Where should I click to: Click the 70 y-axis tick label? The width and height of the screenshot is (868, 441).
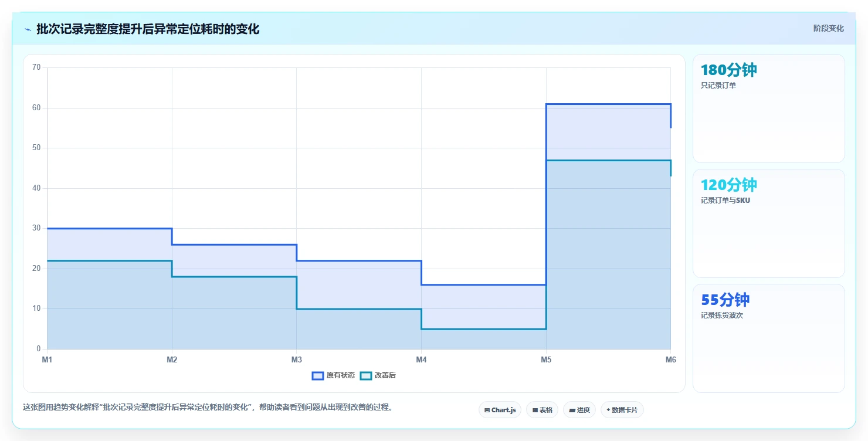(x=36, y=67)
